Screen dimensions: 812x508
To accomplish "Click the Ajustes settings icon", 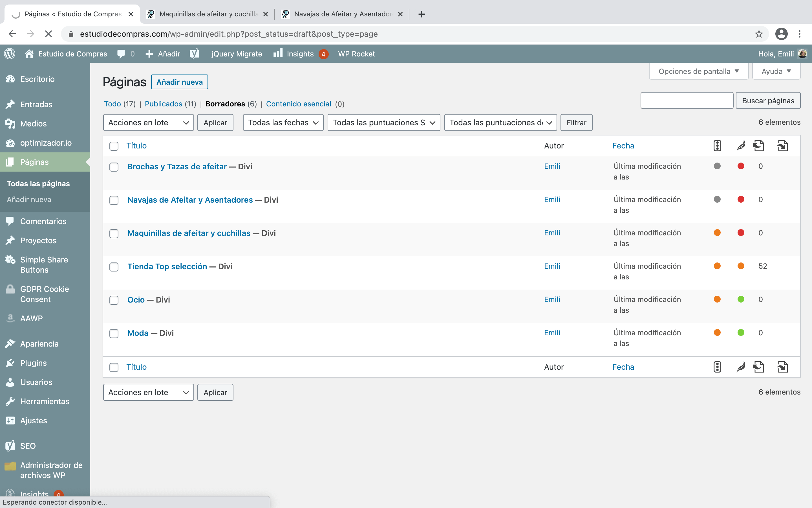I will pyautogui.click(x=10, y=420).
